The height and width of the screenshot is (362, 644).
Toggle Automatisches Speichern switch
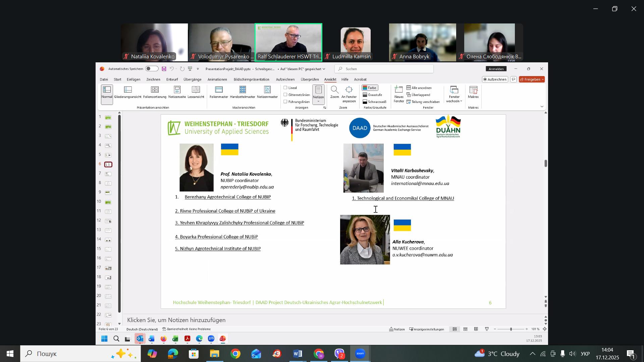(152, 69)
